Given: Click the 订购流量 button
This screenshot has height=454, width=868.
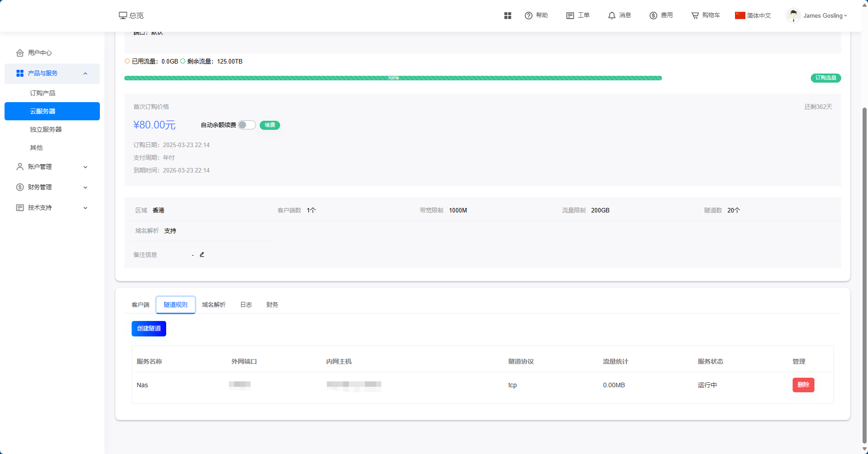Looking at the screenshot, I should (x=826, y=78).
